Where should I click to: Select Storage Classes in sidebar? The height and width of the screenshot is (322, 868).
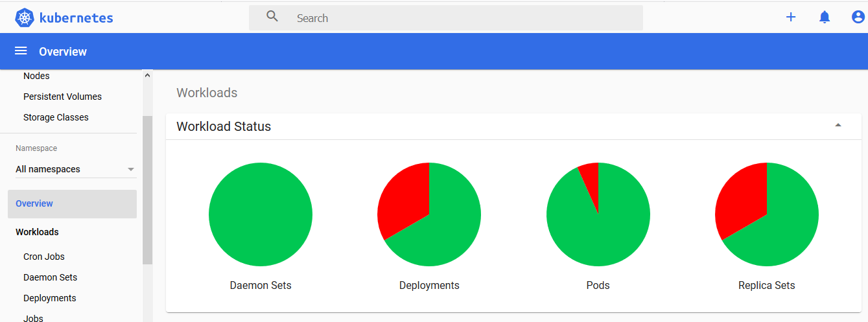tap(56, 117)
